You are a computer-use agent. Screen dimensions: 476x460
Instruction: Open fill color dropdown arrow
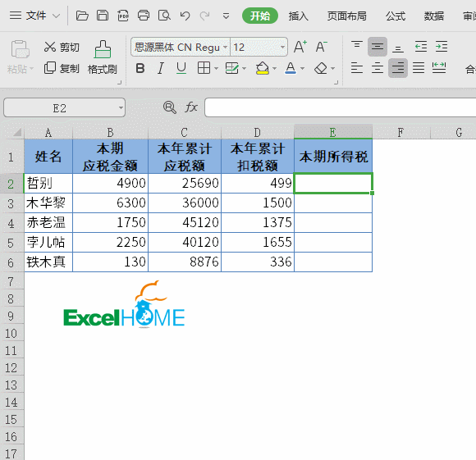point(274,69)
